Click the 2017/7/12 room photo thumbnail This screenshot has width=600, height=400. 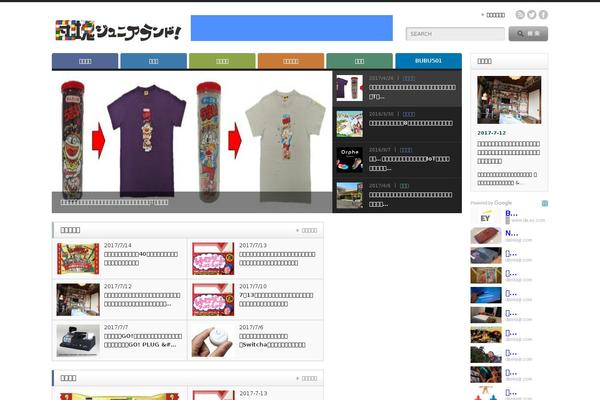pyautogui.click(x=78, y=300)
